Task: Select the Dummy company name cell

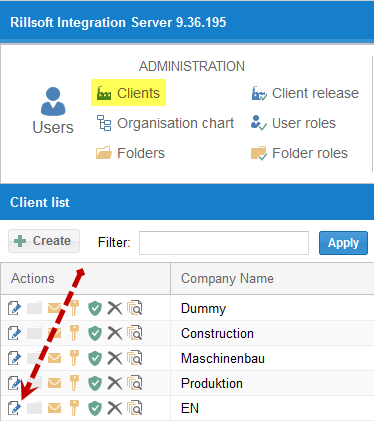Action: click(x=272, y=308)
